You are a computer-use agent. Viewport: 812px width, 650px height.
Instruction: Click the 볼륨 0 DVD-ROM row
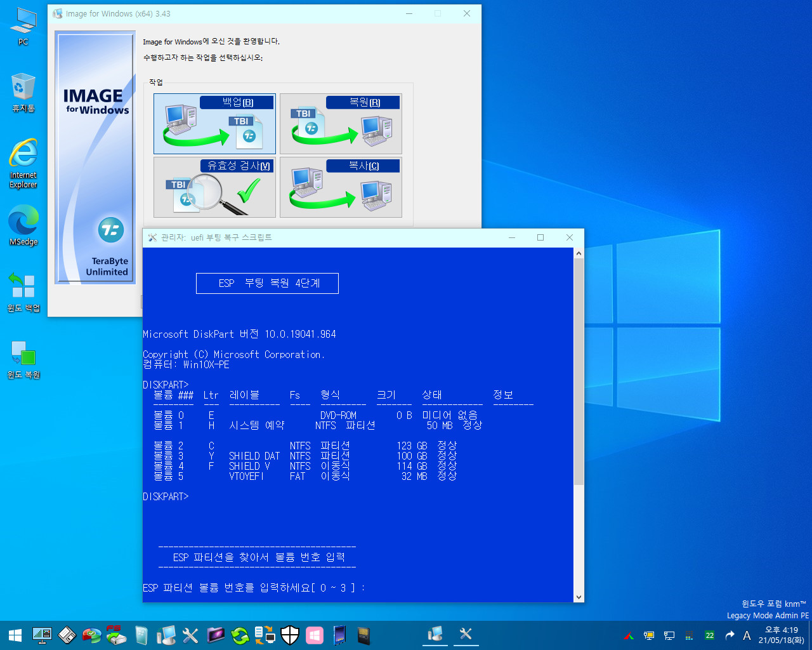[315, 415]
